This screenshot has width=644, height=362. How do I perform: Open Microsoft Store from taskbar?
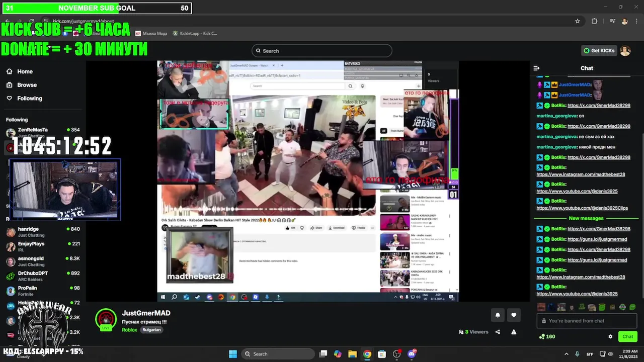coord(382,354)
